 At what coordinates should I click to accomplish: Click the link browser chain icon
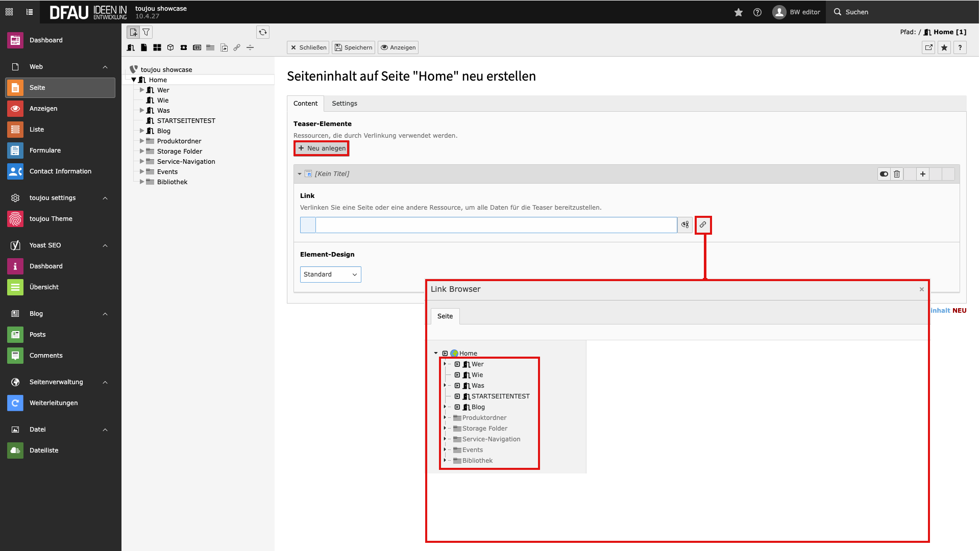click(703, 224)
